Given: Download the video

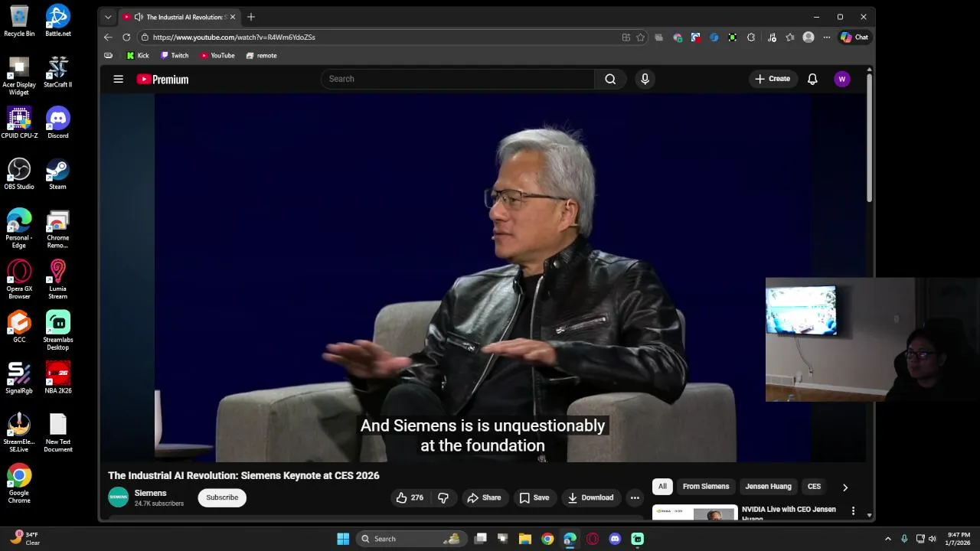Looking at the screenshot, I should [x=590, y=497].
